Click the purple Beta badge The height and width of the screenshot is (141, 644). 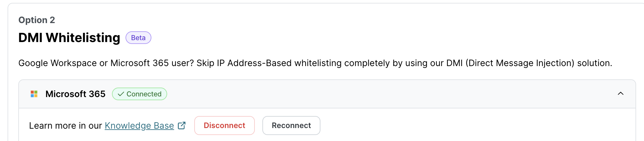tap(138, 38)
